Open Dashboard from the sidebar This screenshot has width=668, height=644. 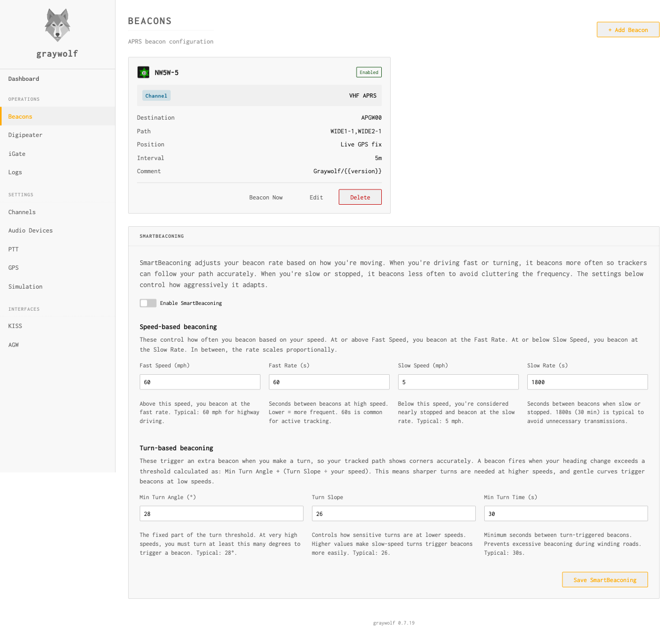(x=23, y=79)
